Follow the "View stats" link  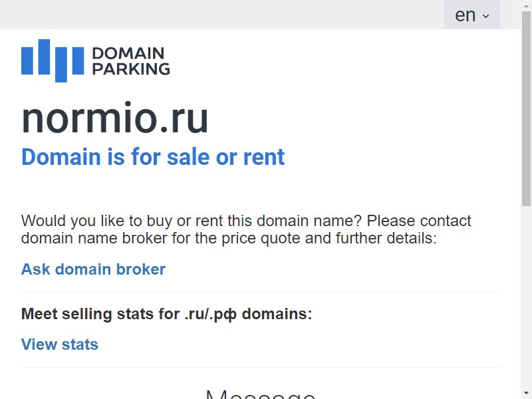click(x=60, y=344)
